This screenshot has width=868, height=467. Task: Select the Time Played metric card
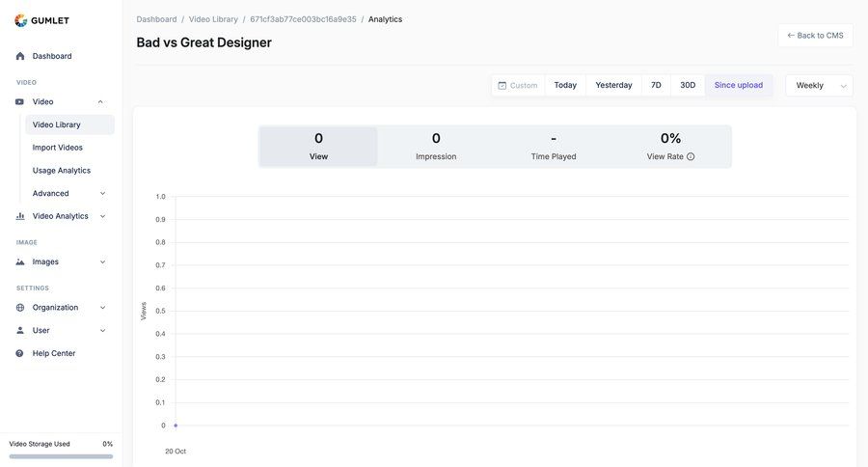(554, 147)
